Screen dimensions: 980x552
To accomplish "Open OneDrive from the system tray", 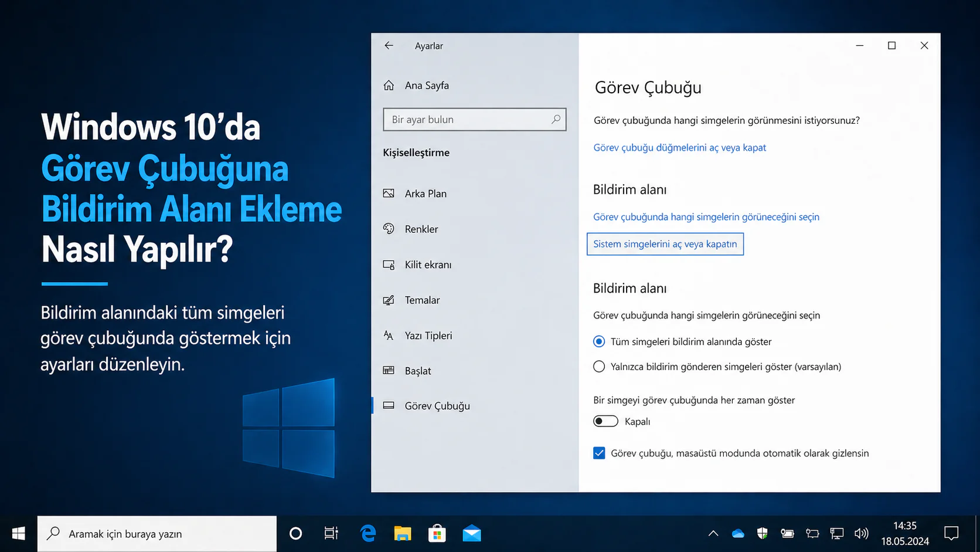I will 738,533.
